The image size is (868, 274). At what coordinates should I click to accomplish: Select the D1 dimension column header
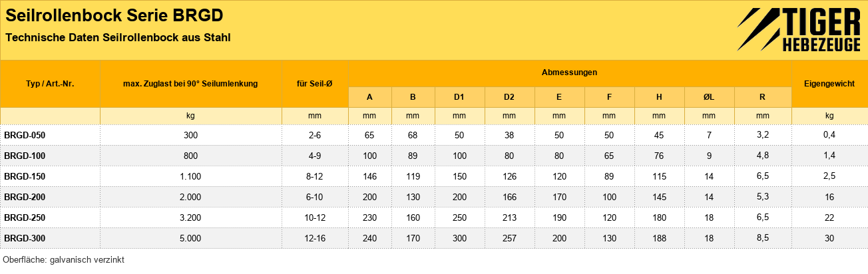point(459,97)
